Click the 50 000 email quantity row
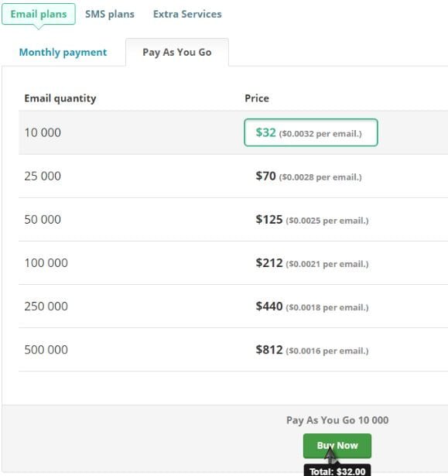448x476 pixels. tap(233, 220)
